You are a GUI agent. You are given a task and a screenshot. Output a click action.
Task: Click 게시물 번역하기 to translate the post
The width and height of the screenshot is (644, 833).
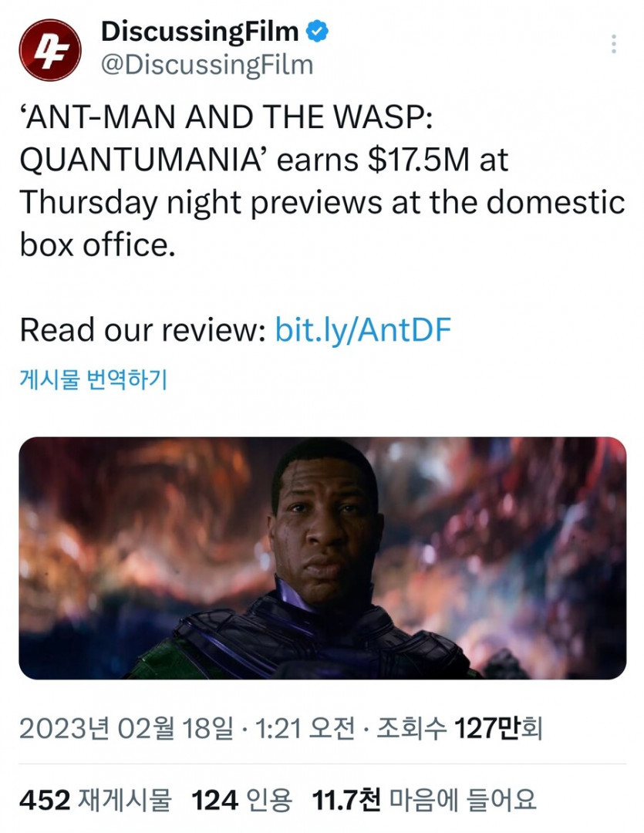[93, 379]
